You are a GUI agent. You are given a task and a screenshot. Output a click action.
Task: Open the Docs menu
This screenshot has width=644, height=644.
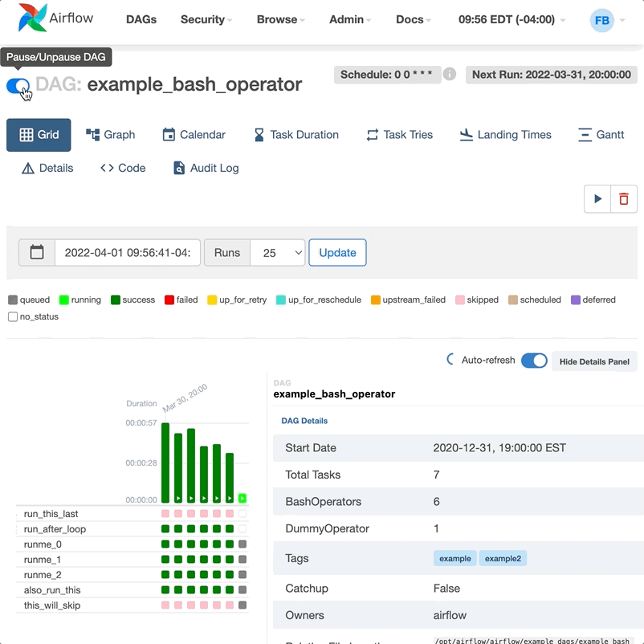click(414, 19)
